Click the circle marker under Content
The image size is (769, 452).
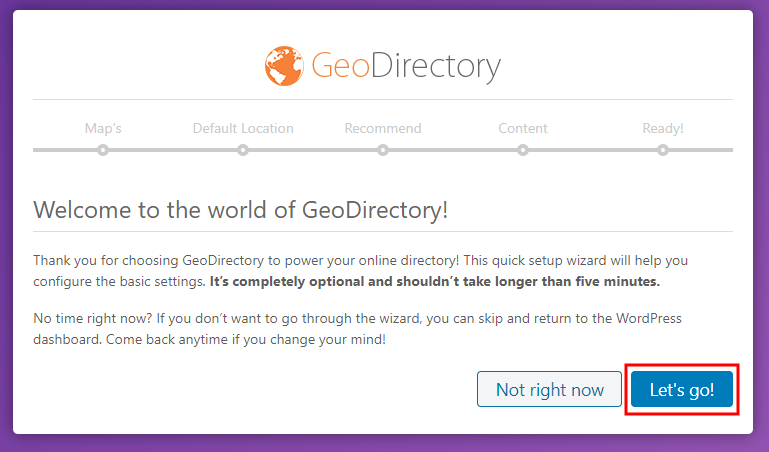click(523, 150)
